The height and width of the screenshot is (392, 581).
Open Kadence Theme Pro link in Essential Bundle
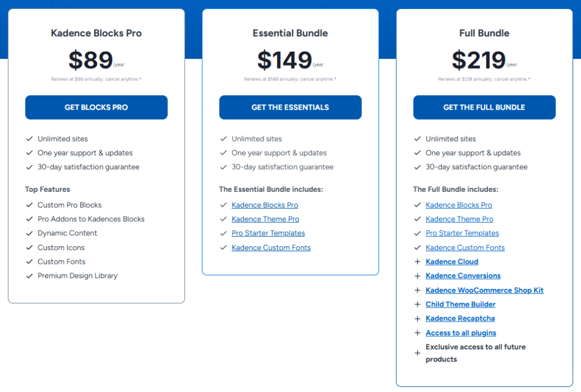(265, 220)
